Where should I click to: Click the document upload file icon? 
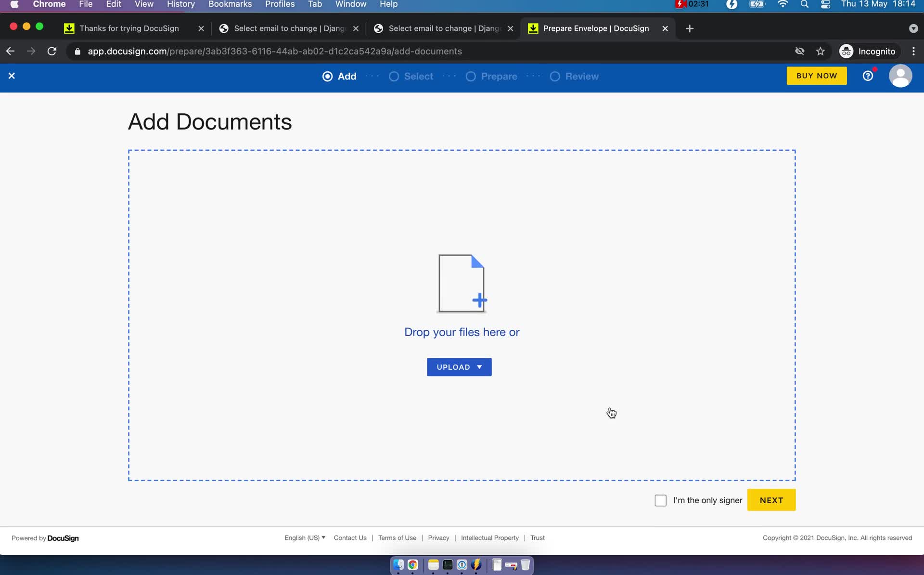(x=462, y=283)
